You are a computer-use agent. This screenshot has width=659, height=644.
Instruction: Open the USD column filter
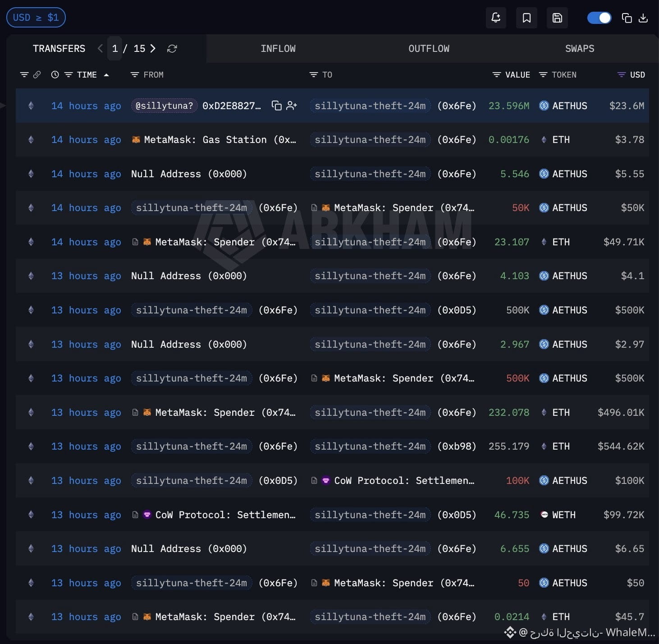point(622,75)
